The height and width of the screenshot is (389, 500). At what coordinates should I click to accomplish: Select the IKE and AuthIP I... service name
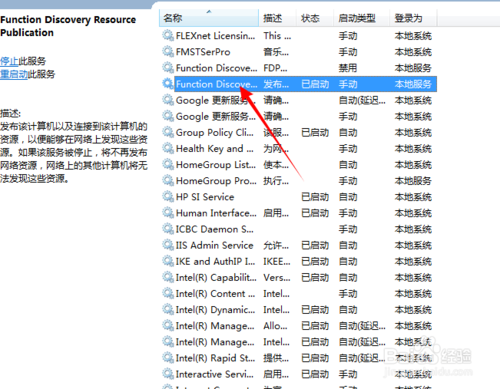click(x=215, y=261)
